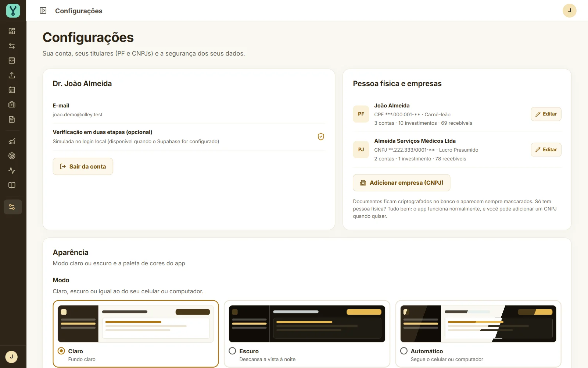Click 'CNPJ **.222.333/0001-** · Lucro Presumido' text
The width and height of the screenshot is (588, 368).
(426, 150)
